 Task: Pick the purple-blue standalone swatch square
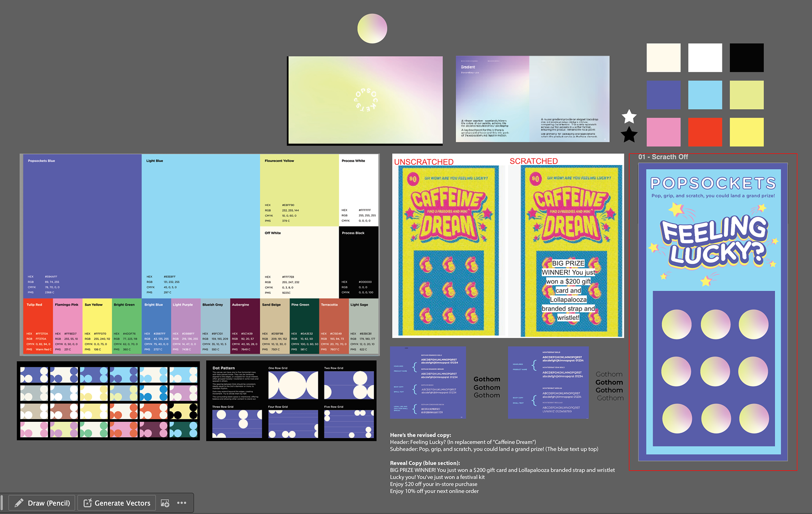(664, 95)
